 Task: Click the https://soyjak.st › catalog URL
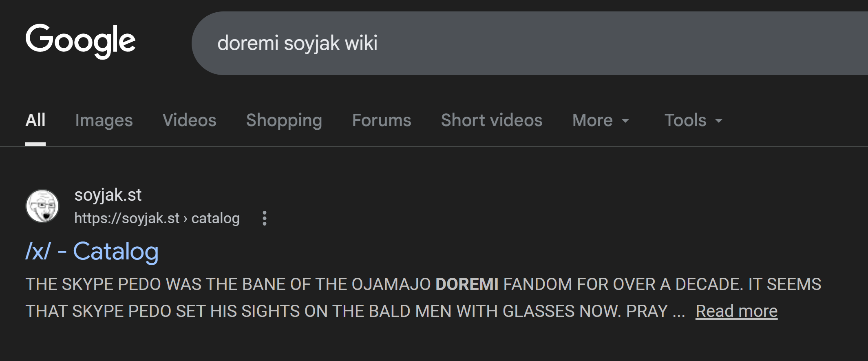click(x=157, y=218)
